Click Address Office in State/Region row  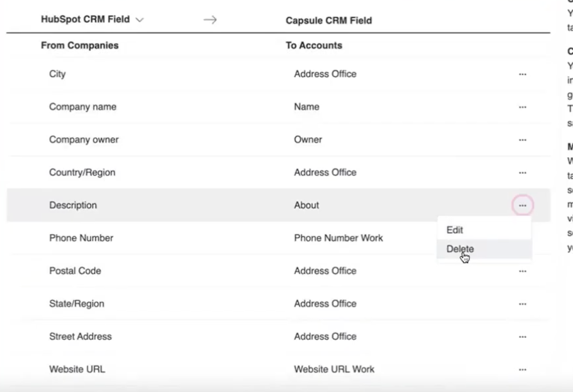325,304
